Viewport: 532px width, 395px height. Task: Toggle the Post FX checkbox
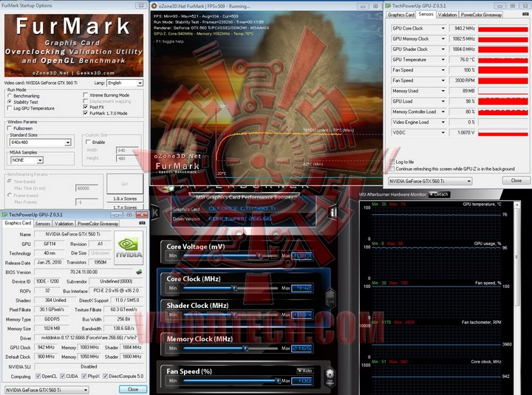pos(86,107)
